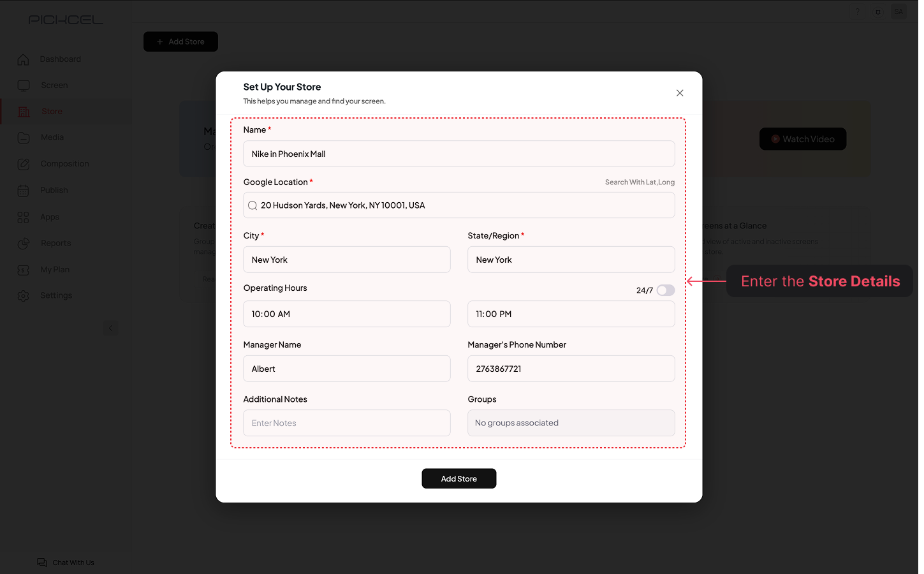Click the Apps grid icon
Viewport: 924px width, 574px height.
[24, 217]
